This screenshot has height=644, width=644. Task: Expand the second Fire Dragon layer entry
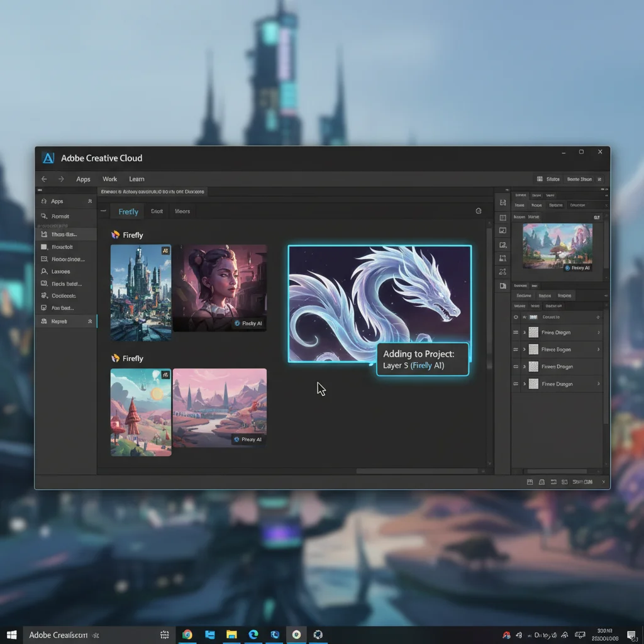(525, 350)
